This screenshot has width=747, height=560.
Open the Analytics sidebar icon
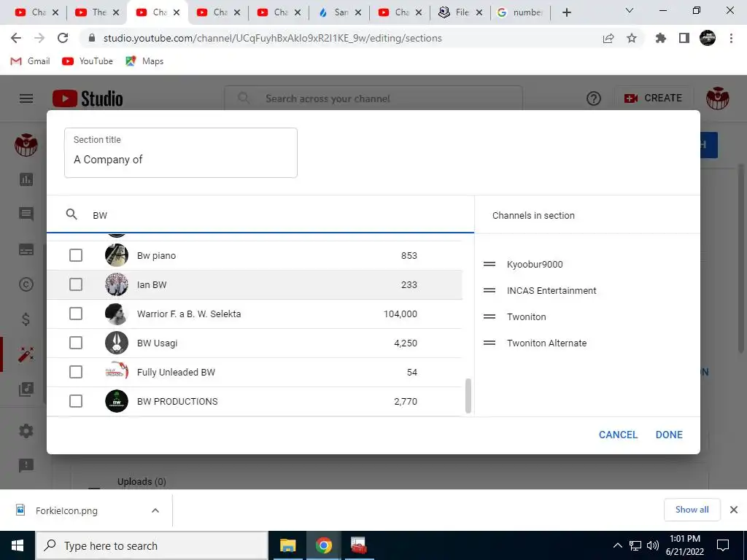click(x=26, y=179)
